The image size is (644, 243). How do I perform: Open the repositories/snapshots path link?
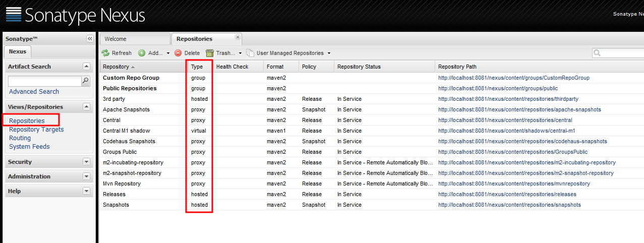[509, 205]
